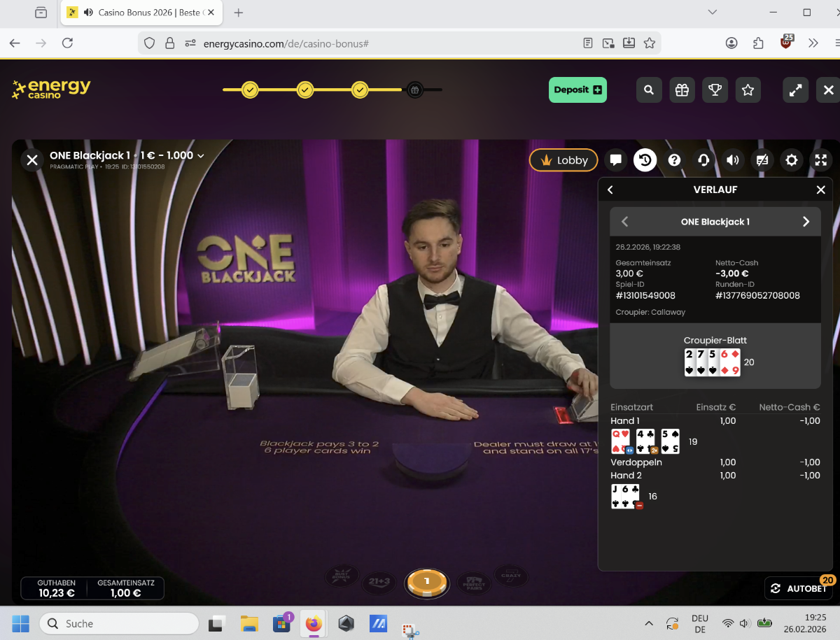Click the Windows taskbar search box
Viewport: 840px width, 640px height.
pyautogui.click(x=119, y=623)
